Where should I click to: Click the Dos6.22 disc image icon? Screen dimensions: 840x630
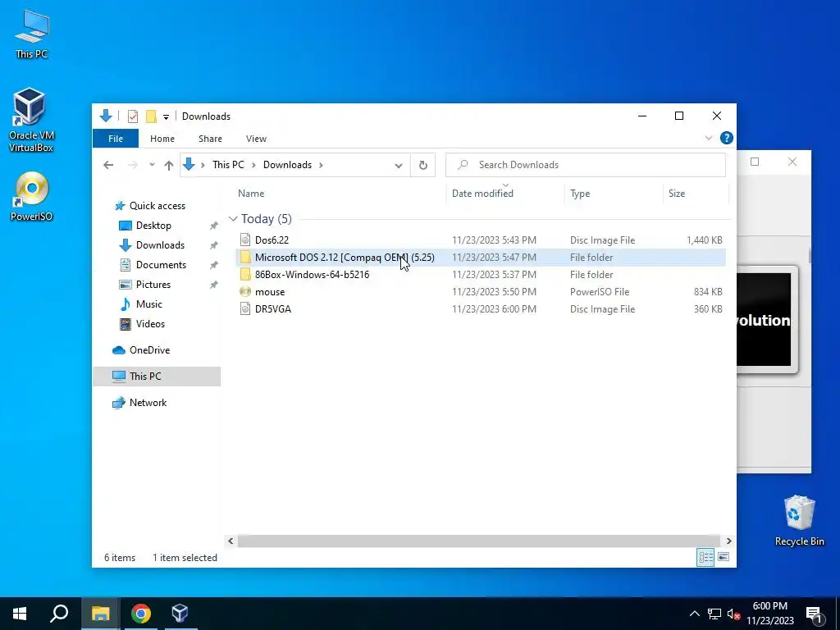click(245, 240)
